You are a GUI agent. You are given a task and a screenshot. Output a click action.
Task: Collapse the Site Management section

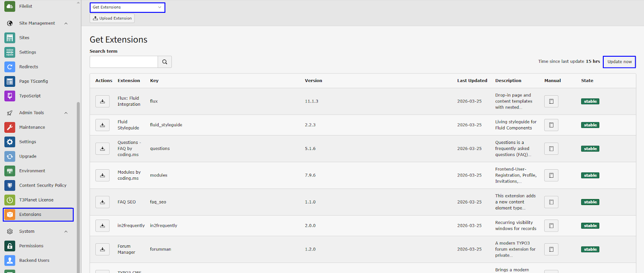coord(66,23)
